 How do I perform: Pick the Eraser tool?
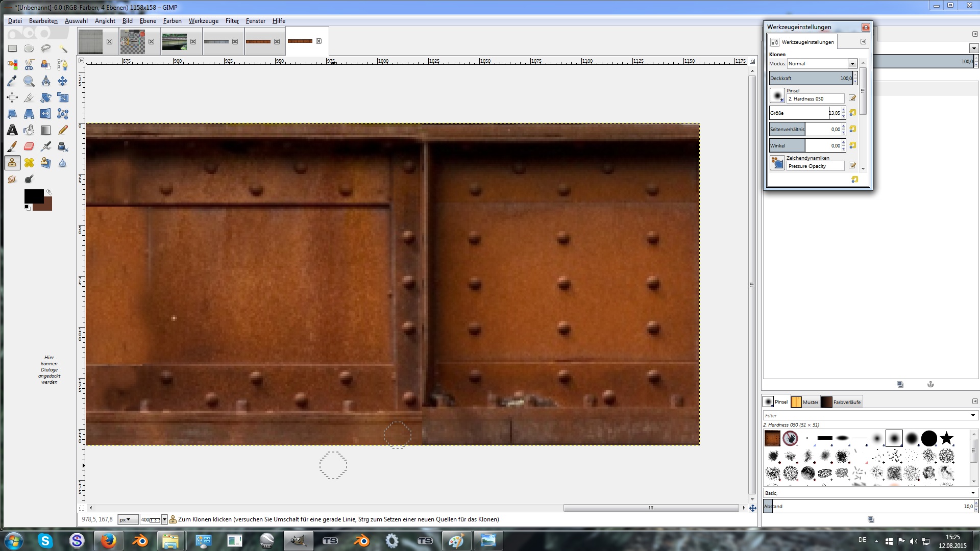tap(29, 147)
